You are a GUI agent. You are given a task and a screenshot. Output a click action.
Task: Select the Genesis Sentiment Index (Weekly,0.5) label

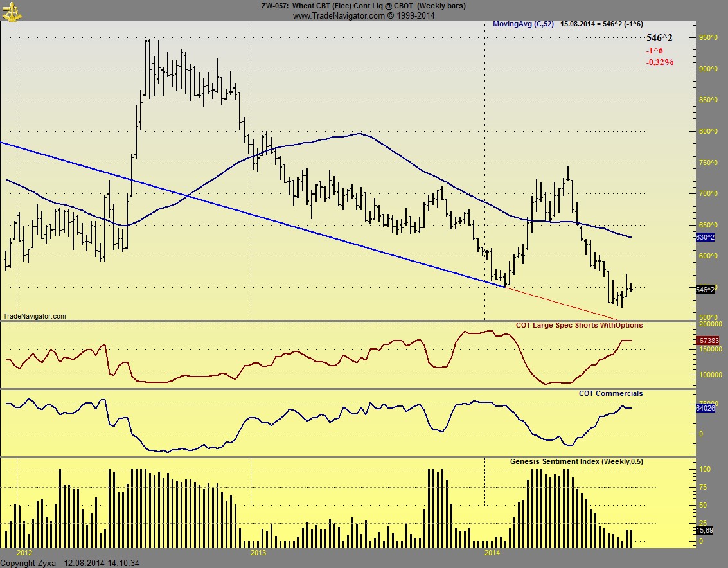(x=576, y=461)
